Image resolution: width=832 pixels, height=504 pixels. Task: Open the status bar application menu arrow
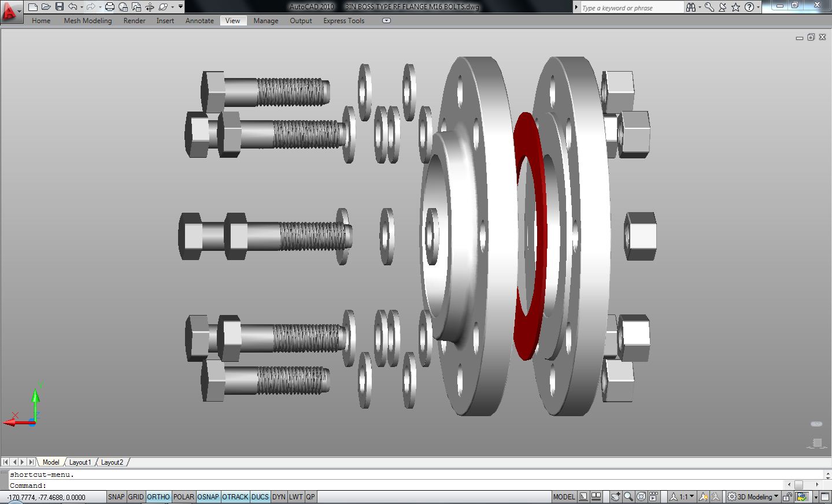[816, 497]
